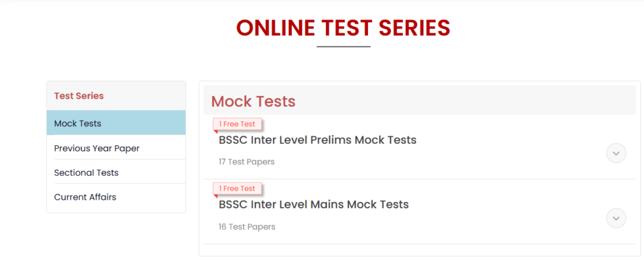Open BSSC Inter Level Mains Mock Tests title
The width and height of the screenshot is (644, 260).
coord(314,204)
